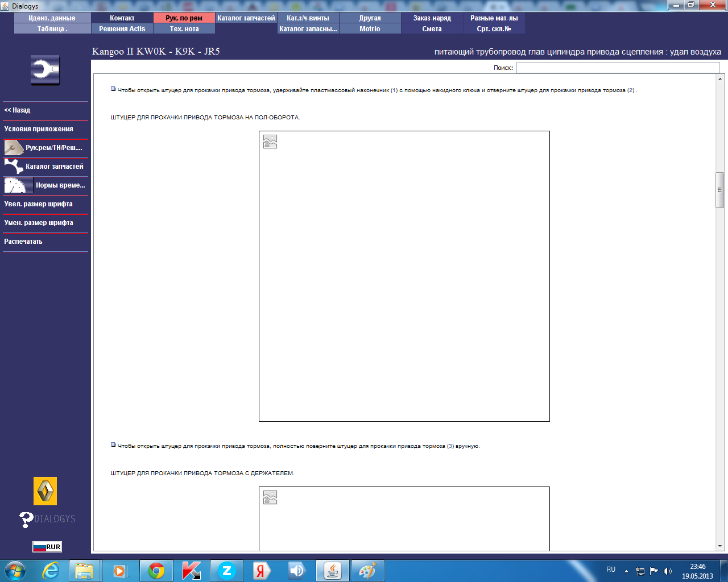Open the Срт. скл.№ tab
The height and width of the screenshot is (582, 728).
(494, 29)
